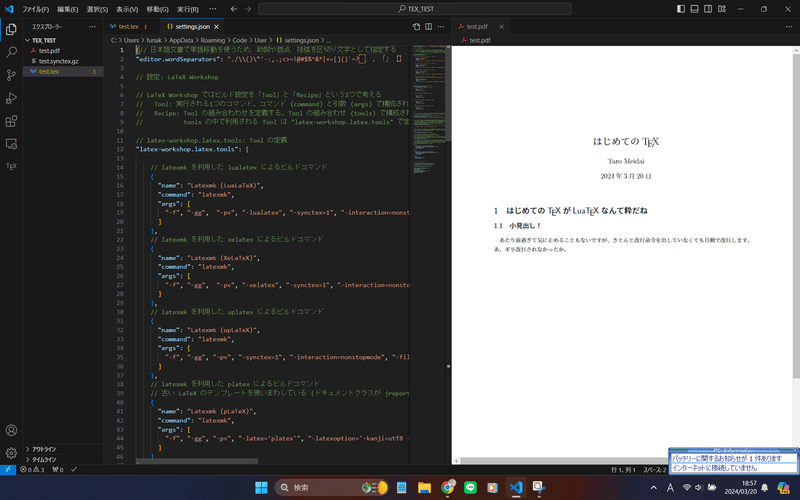
Task: Click the test.pdf breadcrumb in PDF pane
Action: pyautogui.click(x=476, y=40)
